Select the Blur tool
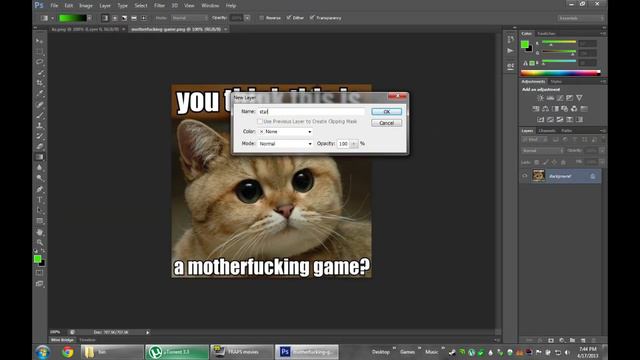 coord(39,167)
